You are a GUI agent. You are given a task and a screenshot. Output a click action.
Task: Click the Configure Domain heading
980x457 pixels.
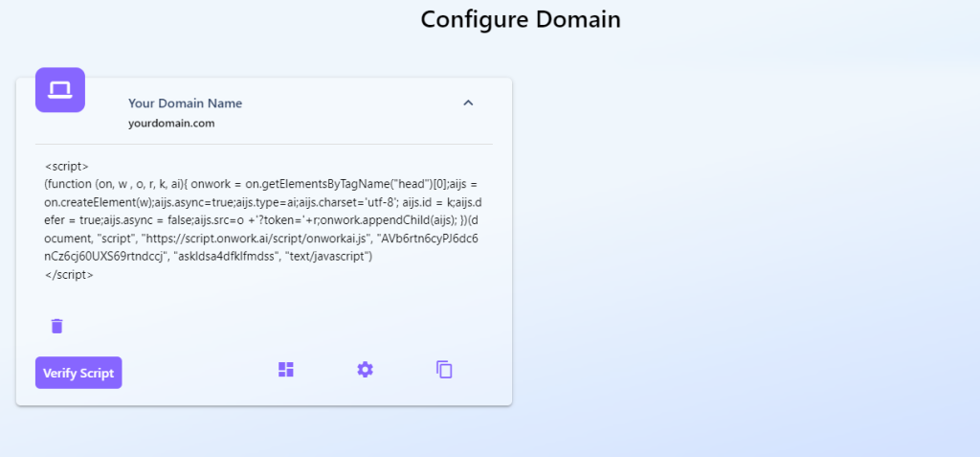(521, 19)
